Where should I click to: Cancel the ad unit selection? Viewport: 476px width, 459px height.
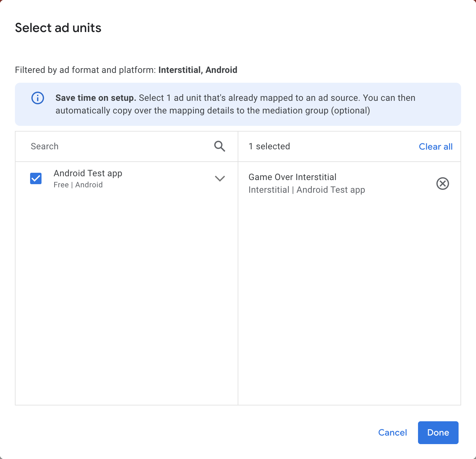click(x=392, y=432)
